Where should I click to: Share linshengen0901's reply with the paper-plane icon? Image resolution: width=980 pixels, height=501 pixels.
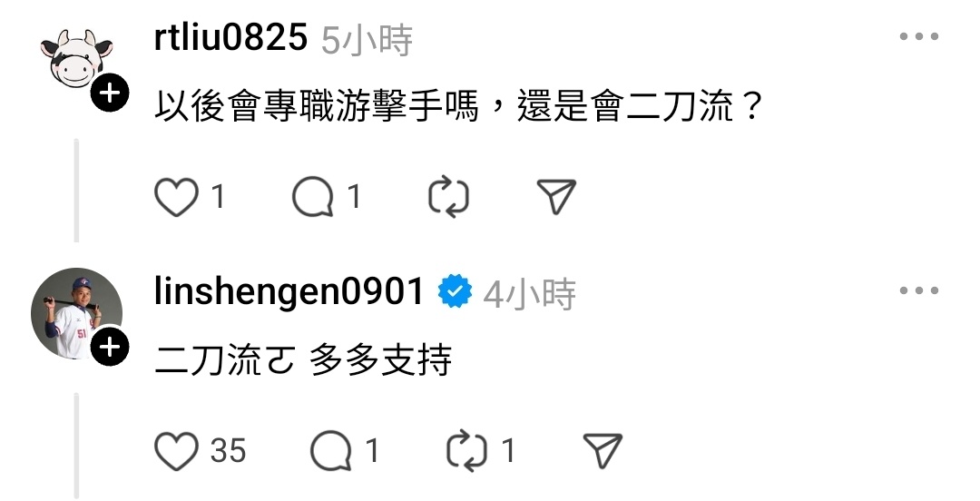[603, 451]
